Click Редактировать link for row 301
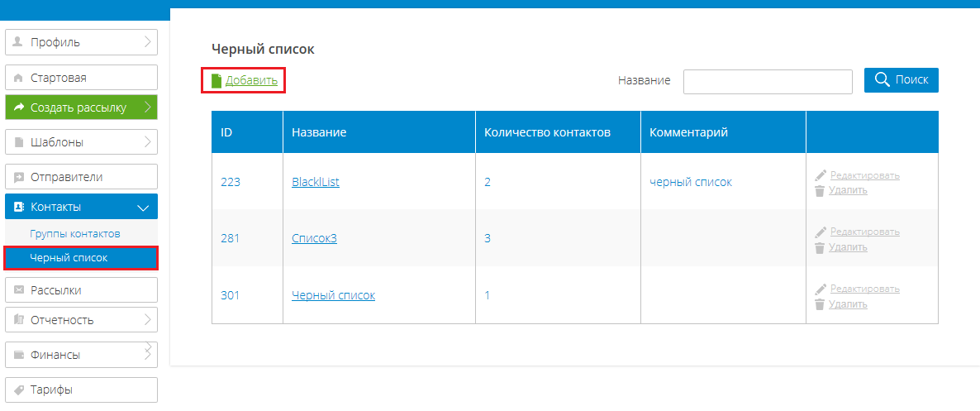Image resolution: width=980 pixels, height=411 pixels. tap(865, 289)
